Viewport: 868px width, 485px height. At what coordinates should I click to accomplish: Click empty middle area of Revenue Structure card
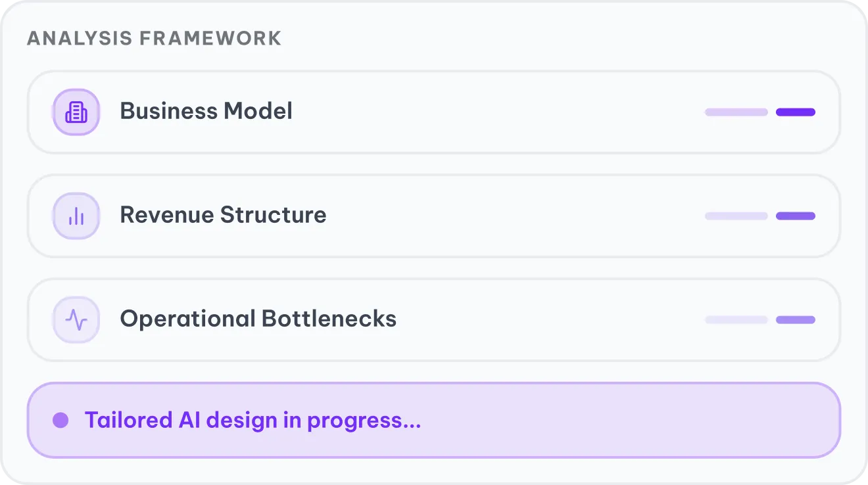(x=513, y=216)
